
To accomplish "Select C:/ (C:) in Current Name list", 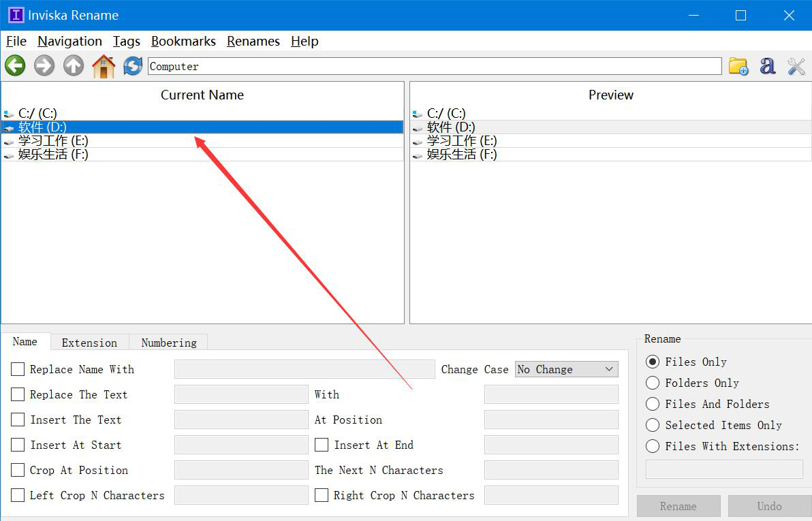I will (x=202, y=114).
